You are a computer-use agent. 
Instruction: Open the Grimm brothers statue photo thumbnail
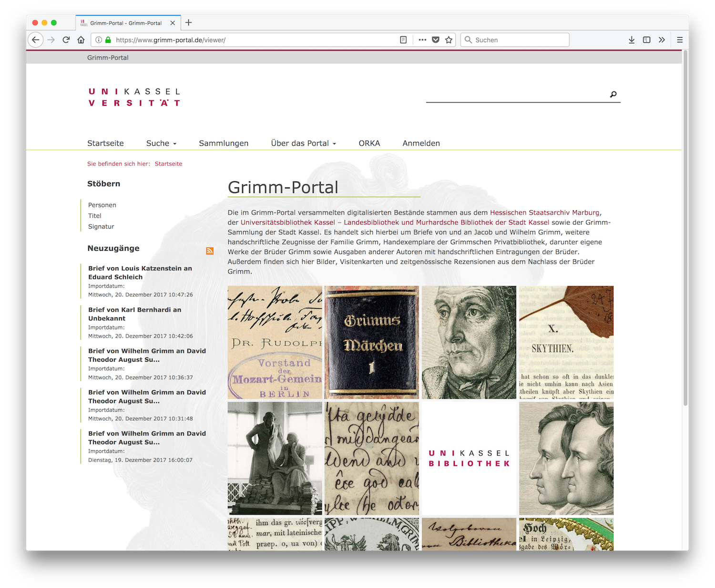click(x=275, y=458)
